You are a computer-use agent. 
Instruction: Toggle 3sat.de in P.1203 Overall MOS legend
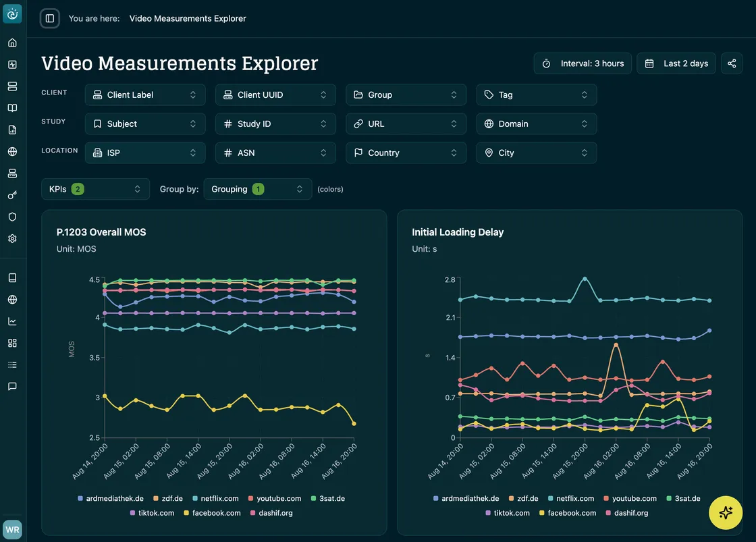pyautogui.click(x=328, y=499)
